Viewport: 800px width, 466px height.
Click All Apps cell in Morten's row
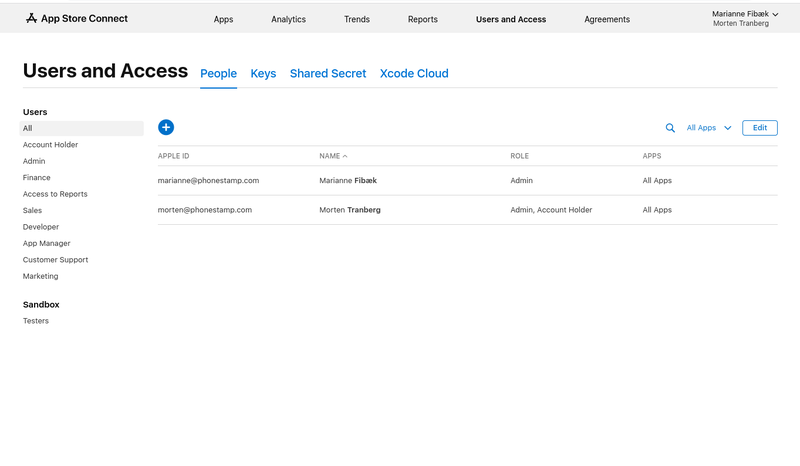(657, 210)
